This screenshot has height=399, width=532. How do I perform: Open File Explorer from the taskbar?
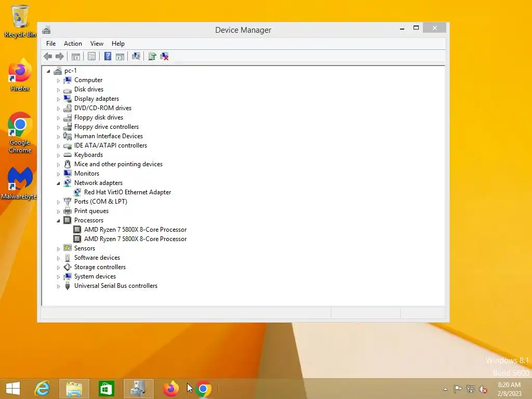pyautogui.click(x=74, y=389)
